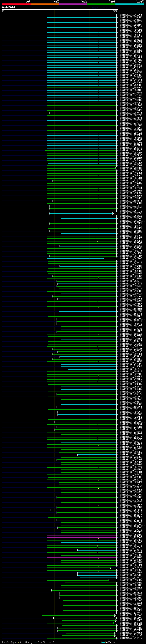Screen dimensions: 146x644
Task: Open hit UniRef100_Q9XHG8
Action: pos(131,17)
